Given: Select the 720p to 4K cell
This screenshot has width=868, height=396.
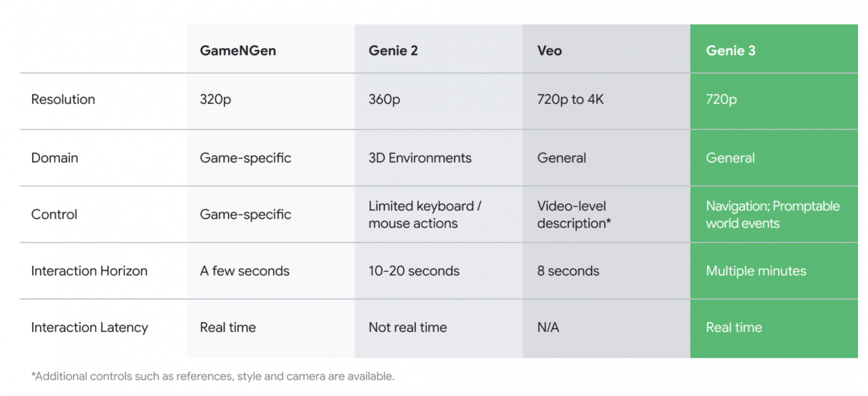Looking at the screenshot, I should click(570, 100).
